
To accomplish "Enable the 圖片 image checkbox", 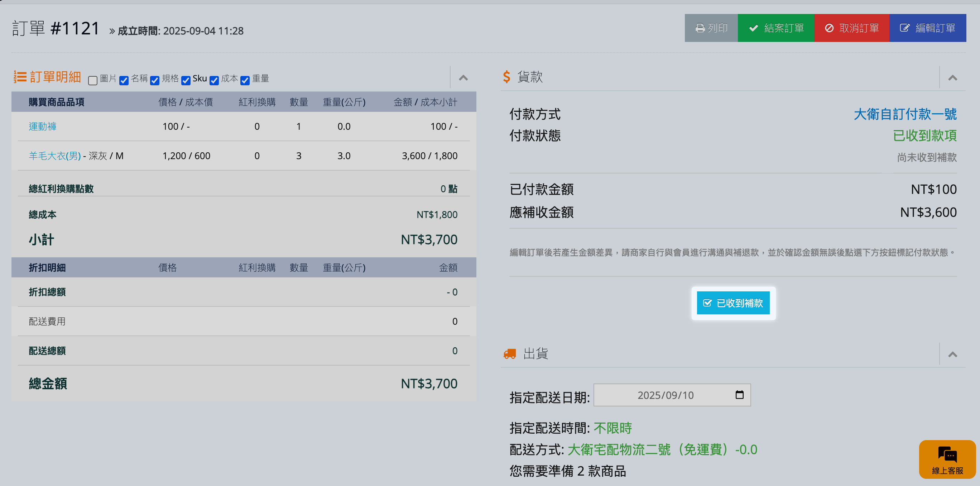I will tap(92, 80).
